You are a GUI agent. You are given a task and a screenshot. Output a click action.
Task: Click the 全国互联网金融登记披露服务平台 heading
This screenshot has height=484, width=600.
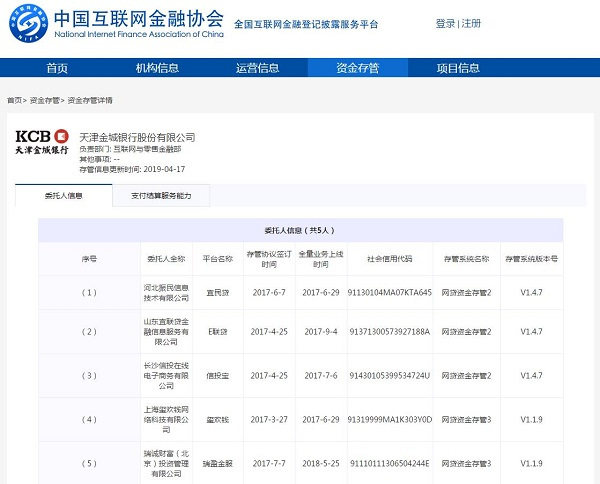[x=306, y=24]
